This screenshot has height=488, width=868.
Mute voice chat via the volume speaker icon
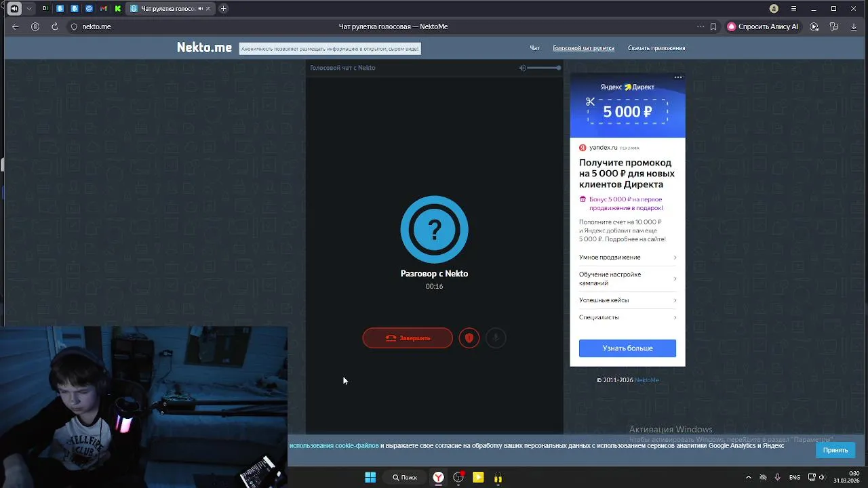pyautogui.click(x=523, y=68)
